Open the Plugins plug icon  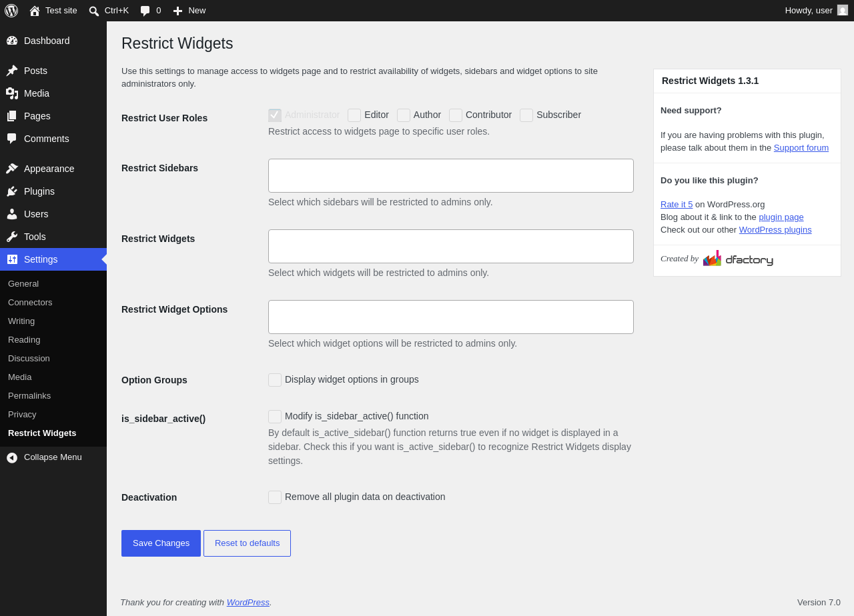12,191
